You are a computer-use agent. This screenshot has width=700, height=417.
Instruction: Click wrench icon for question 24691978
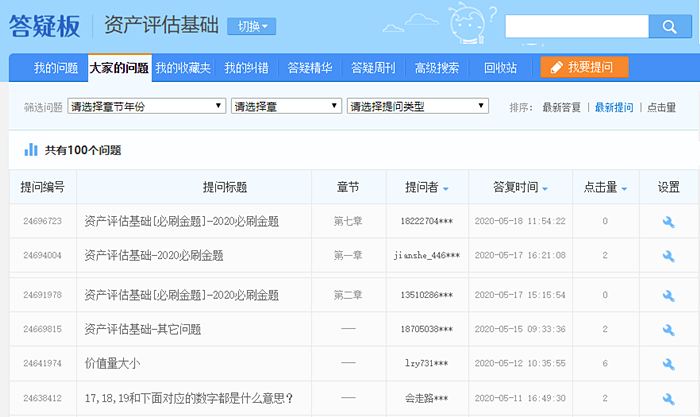(669, 296)
